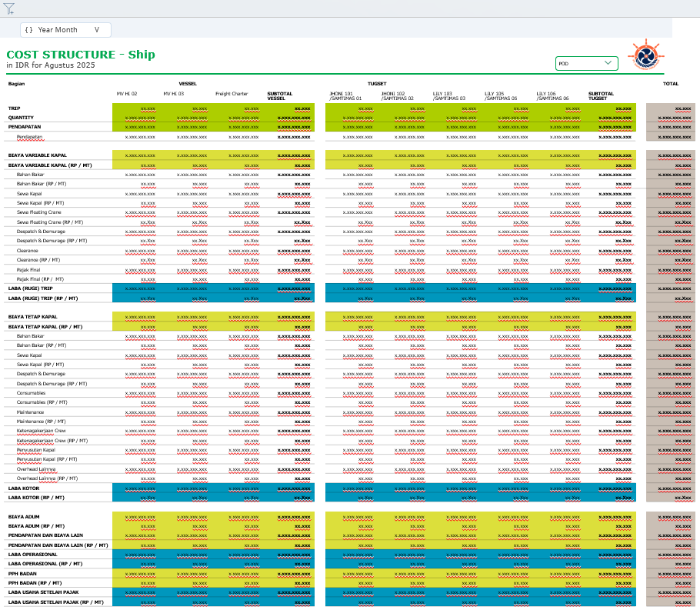Click the MV HI 02 column header
Image resolution: width=700 pixels, height=610 pixels.
pyautogui.click(x=127, y=94)
